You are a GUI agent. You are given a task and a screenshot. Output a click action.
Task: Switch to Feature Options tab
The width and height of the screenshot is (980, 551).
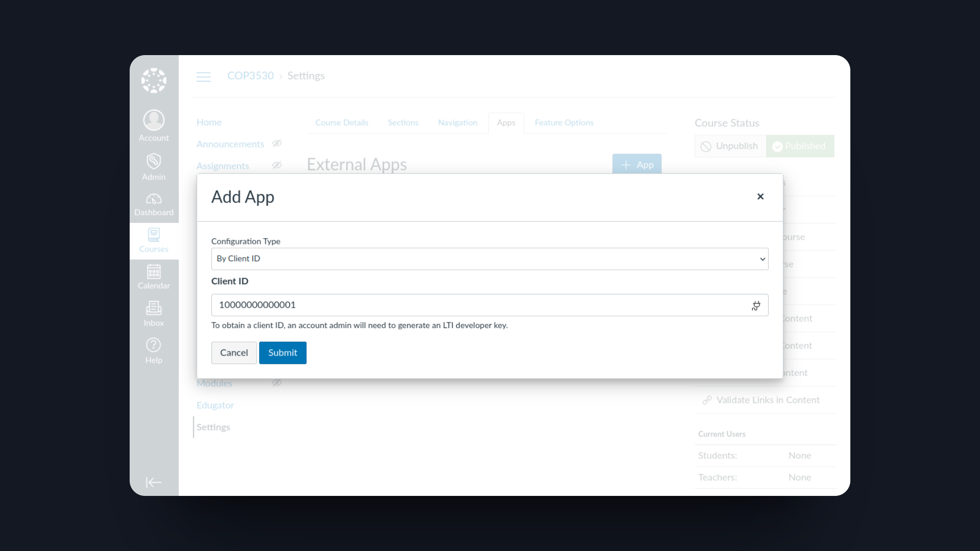coord(564,122)
